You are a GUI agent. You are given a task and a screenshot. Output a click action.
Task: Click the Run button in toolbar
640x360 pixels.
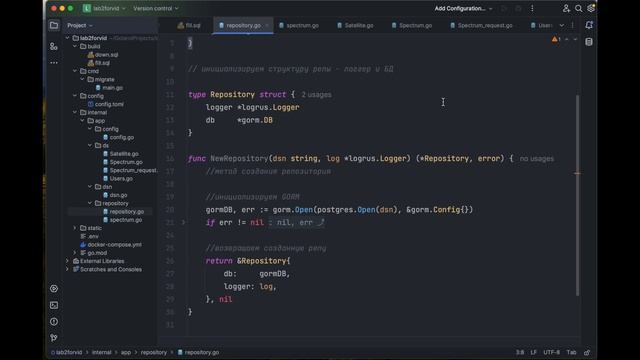pyautogui.click(x=504, y=8)
